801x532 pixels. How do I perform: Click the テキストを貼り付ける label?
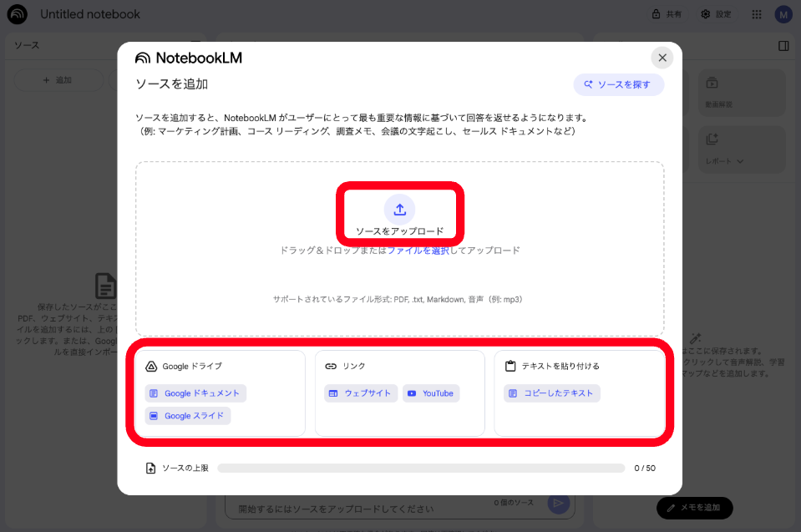560,366
